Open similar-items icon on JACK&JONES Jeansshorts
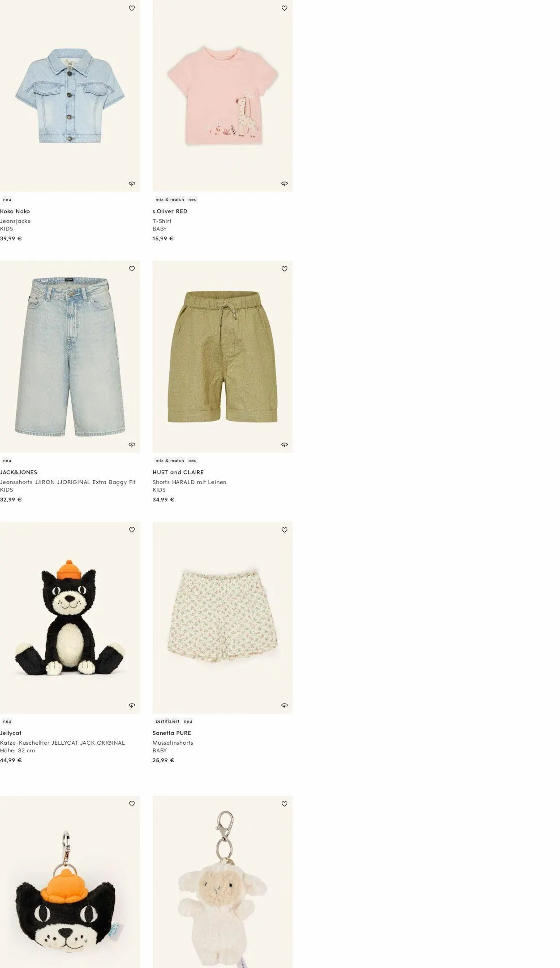 [x=132, y=445]
